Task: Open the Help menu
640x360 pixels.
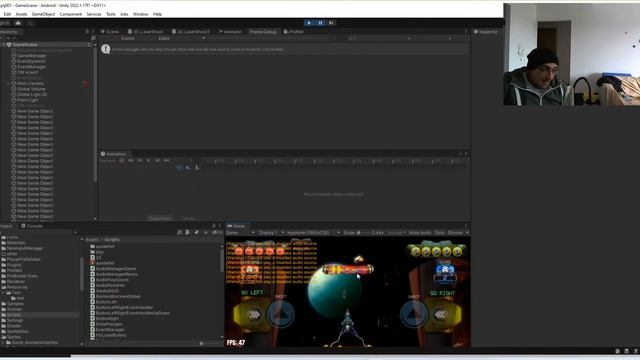Action: [x=157, y=14]
